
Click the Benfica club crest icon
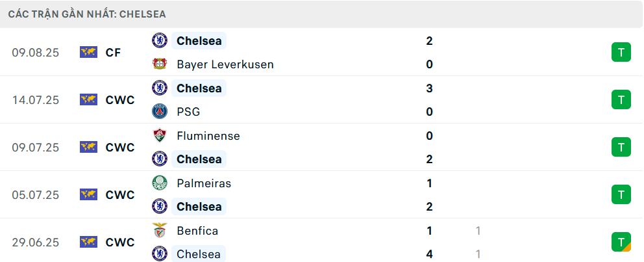159,231
